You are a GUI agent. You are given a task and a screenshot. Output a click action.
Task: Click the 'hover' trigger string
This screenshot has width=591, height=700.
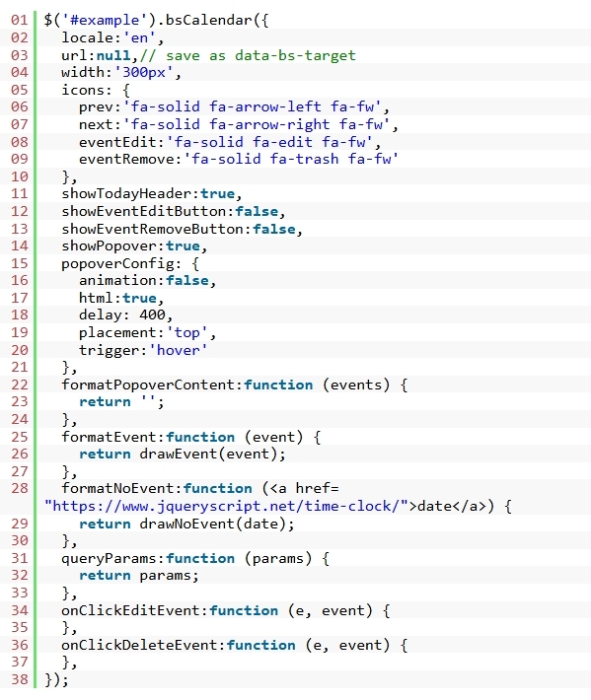tap(179, 350)
